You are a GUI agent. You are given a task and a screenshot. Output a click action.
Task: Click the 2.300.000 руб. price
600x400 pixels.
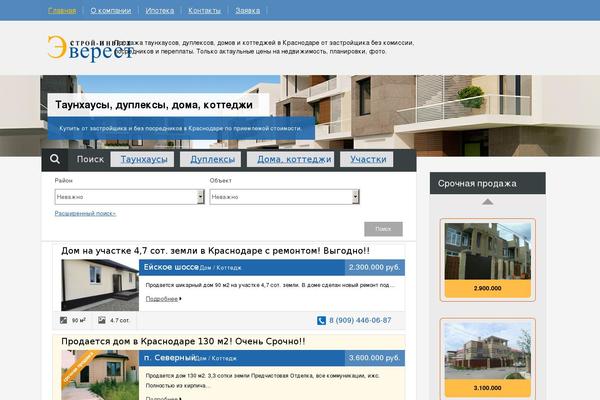(375, 267)
